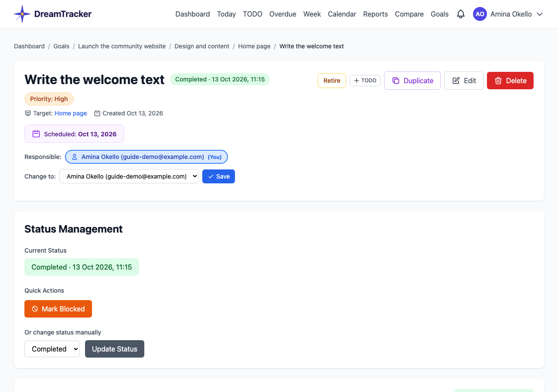Add task to TODO with plus button

(x=365, y=81)
